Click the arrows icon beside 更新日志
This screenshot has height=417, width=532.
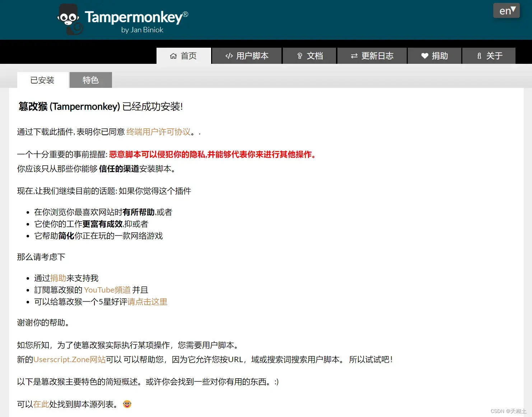354,56
